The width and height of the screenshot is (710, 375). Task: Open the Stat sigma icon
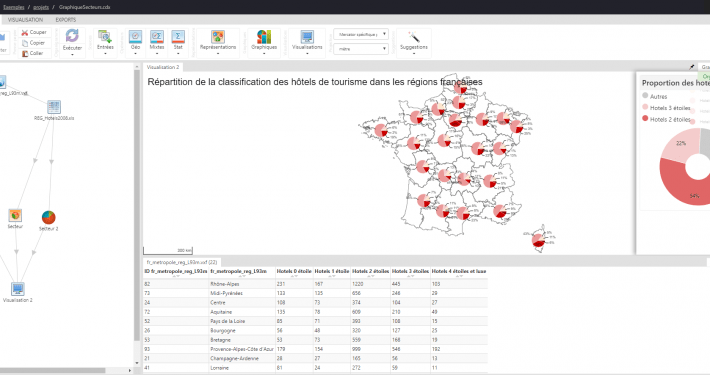178,36
